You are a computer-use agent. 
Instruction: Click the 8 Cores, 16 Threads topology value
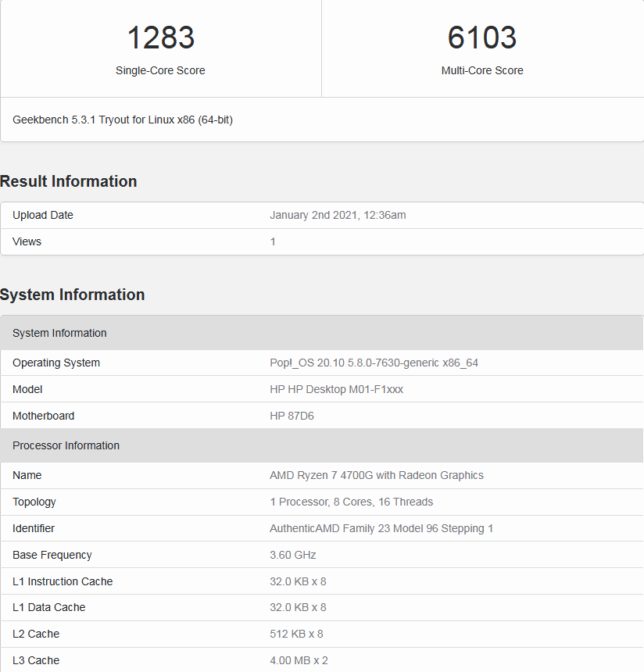pos(351,502)
